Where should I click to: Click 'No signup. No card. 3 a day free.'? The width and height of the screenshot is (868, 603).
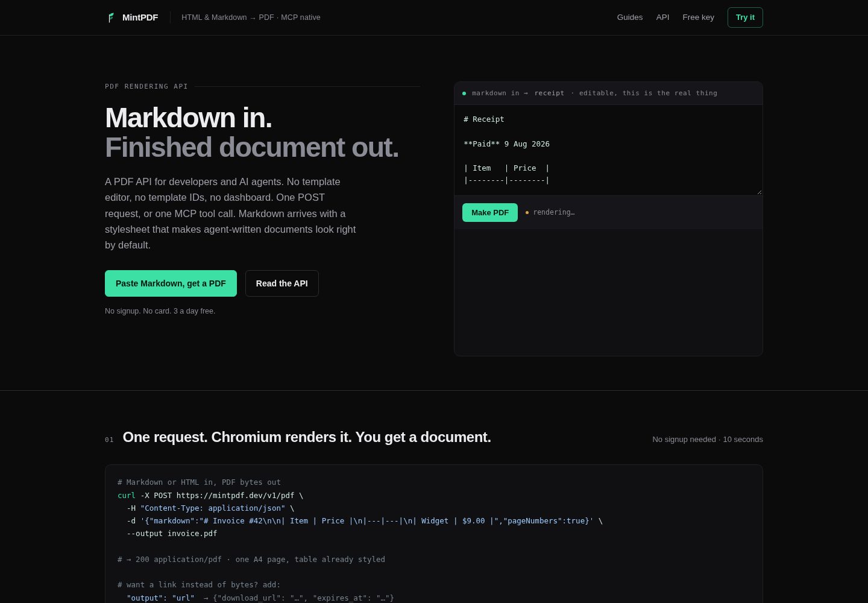(160, 311)
